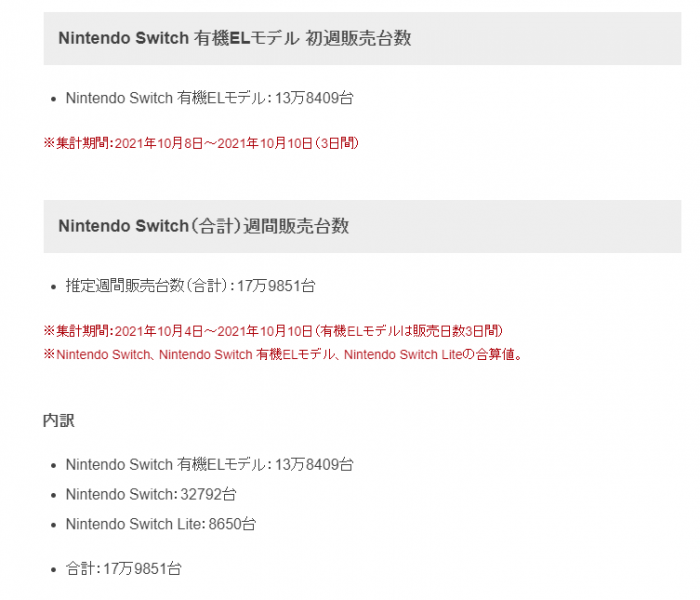Click the "推定週間販売台数(合計)" line

coord(190,286)
